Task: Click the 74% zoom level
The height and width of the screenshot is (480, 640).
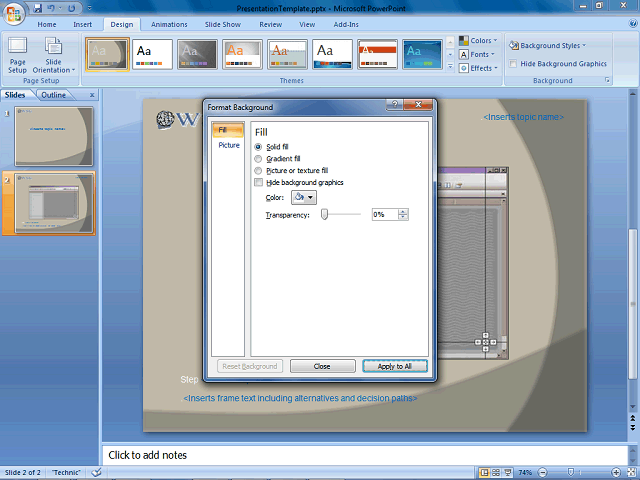Action: click(525, 473)
